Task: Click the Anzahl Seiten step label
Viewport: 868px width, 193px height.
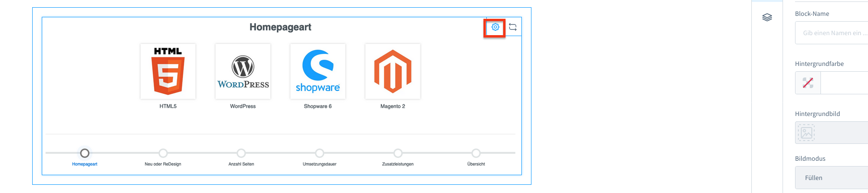Action: point(241,164)
